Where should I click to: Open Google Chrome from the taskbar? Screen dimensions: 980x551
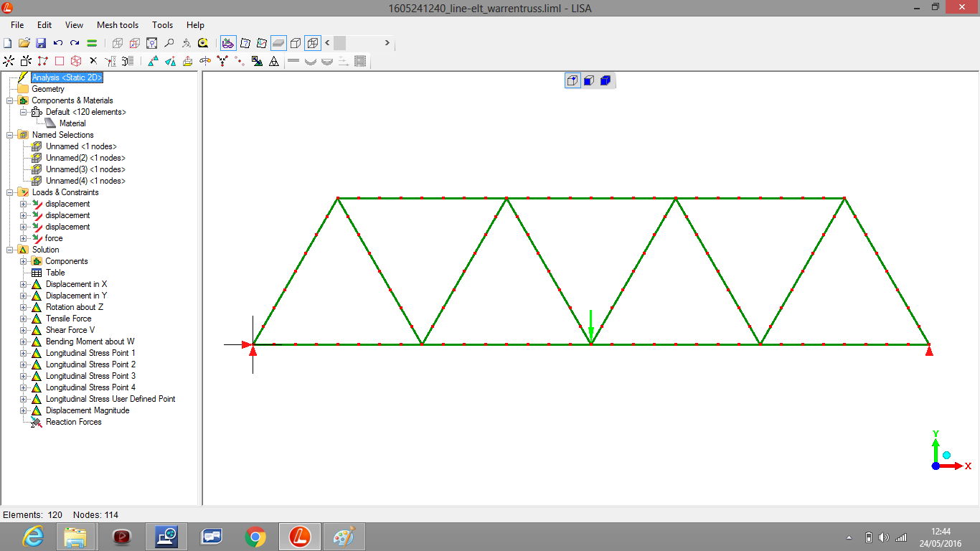click(255, 537)
